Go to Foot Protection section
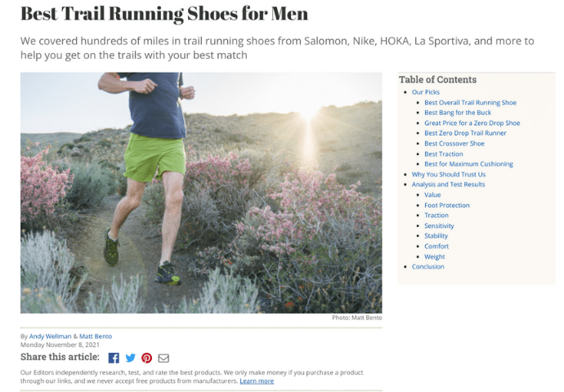The image size is (564, 392). point(446,205)
